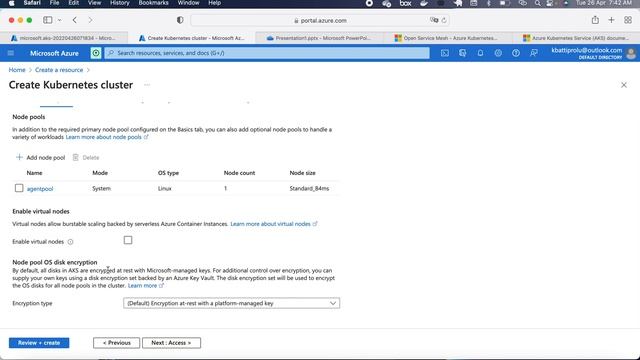Open Azure portal settings gear
The width and height of the screenshot is (640, 360).
[498, 53]
